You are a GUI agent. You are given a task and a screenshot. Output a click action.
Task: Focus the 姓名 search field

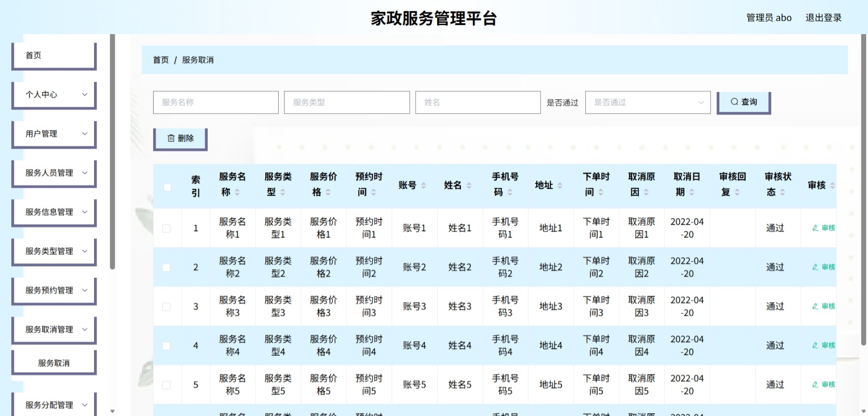478,103
